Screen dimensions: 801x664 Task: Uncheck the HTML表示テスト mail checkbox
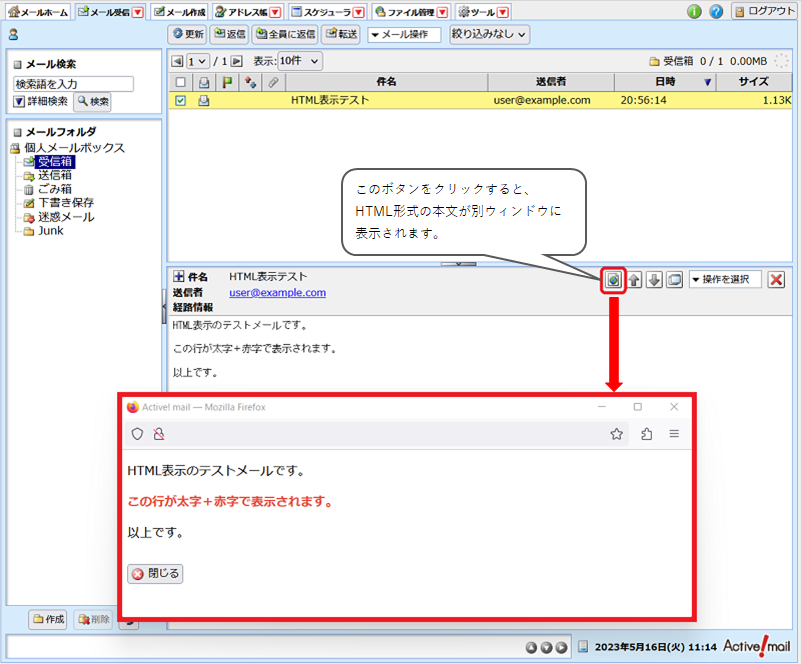click(180, 100)
